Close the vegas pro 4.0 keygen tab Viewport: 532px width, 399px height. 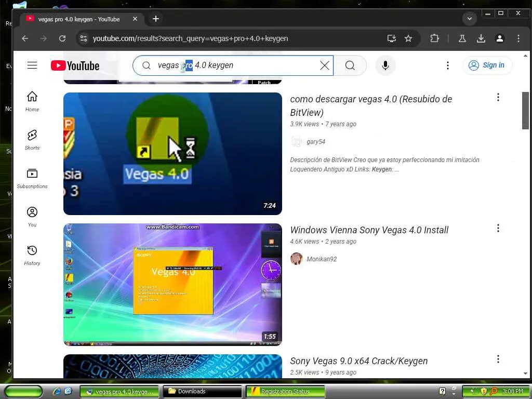coord(135,19)
